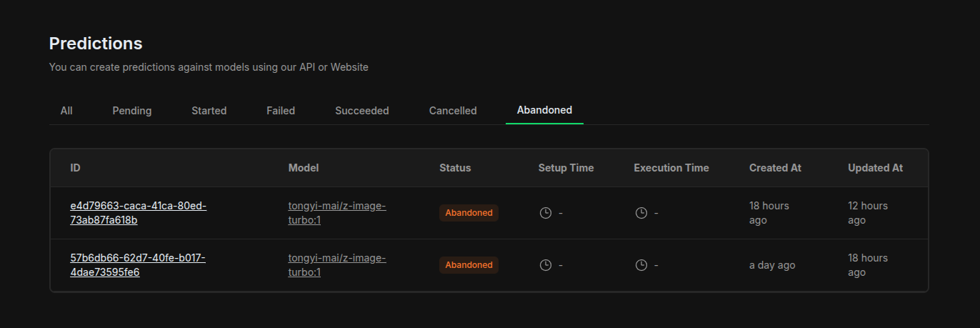The width and height of the screenshot is (980, 328).
Task: Click the setup time clock icon in first row
Action: click(545, 213)
